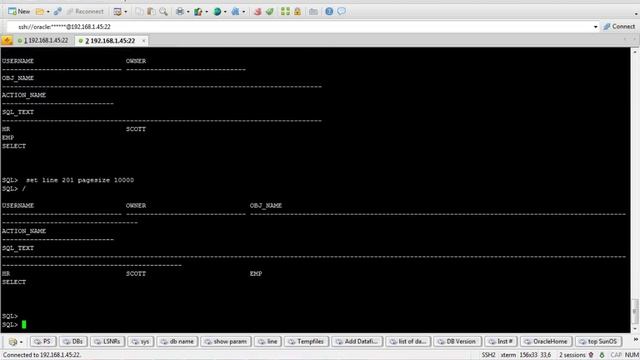Viewport: 640px width, 360px height.
Task: Run the show param quick command
Action: tap(226, 341)
